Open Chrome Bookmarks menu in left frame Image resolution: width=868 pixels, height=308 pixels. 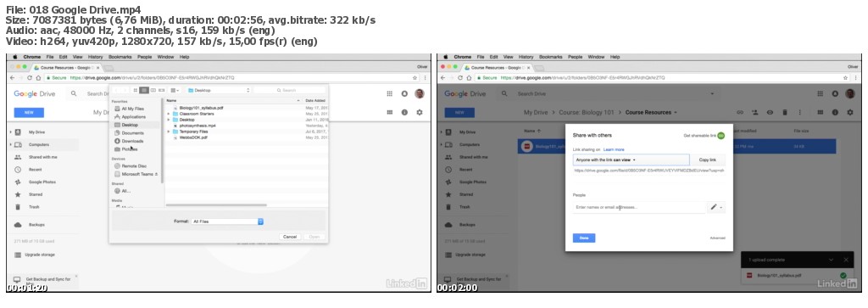click(120, 57)
